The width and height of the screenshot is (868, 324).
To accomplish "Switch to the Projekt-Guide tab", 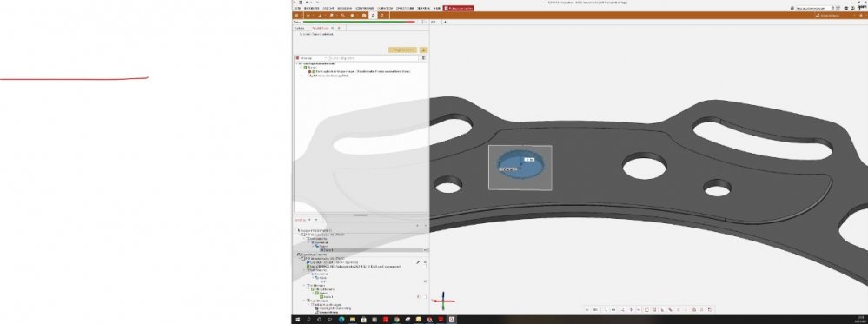I will (321, 28).
